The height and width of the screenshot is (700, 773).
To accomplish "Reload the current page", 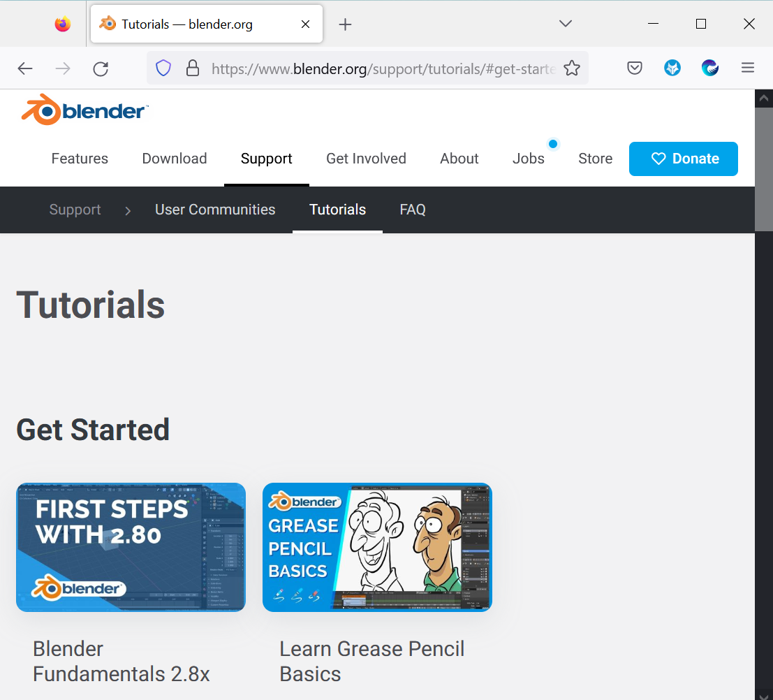I will click(x=100, y=68).
